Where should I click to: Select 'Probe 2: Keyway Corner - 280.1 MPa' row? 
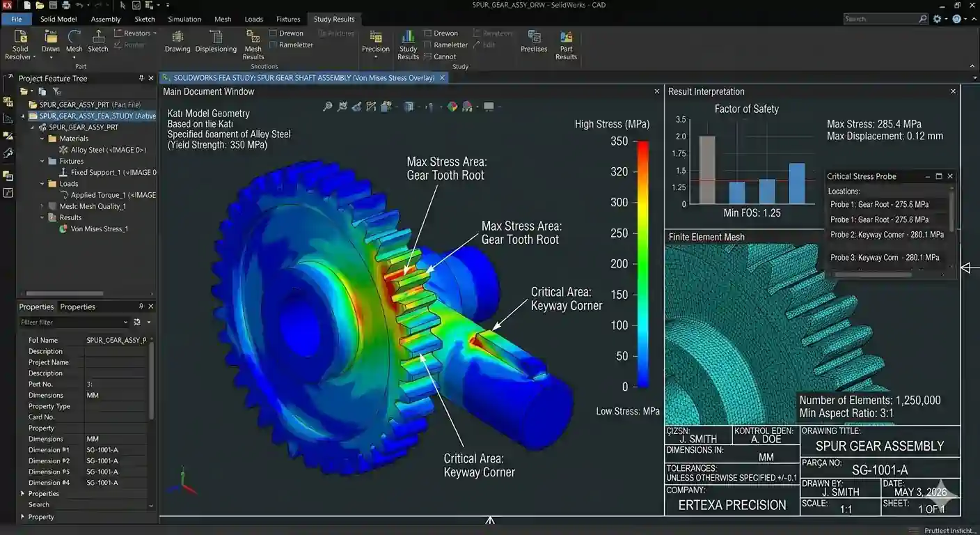pos(887,235)
